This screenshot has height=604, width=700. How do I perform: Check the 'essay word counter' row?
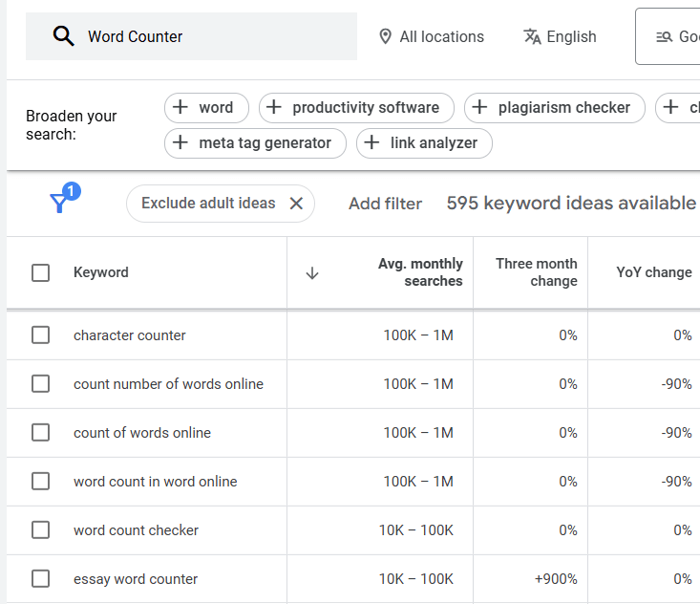click(41, 579)
